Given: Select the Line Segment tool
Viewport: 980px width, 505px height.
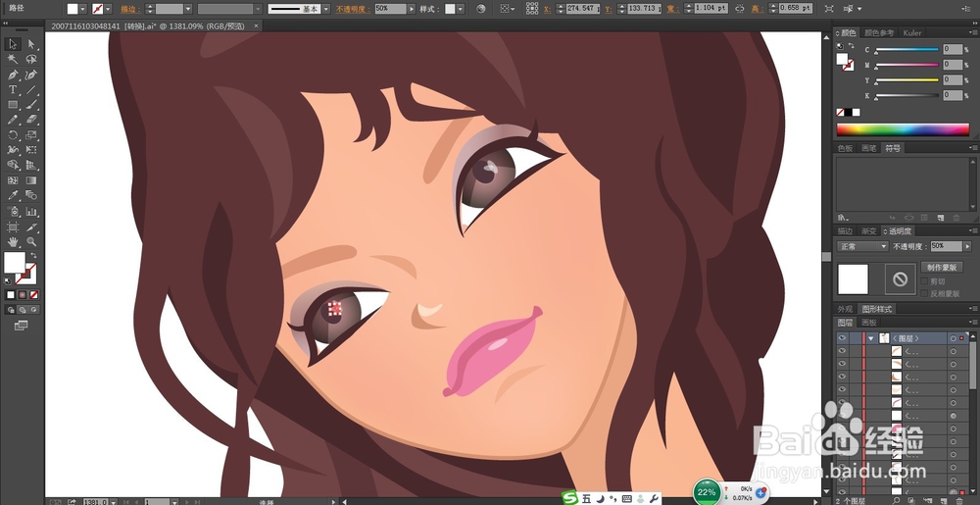Looking at the screenshot, I should [x=31, y=90].
